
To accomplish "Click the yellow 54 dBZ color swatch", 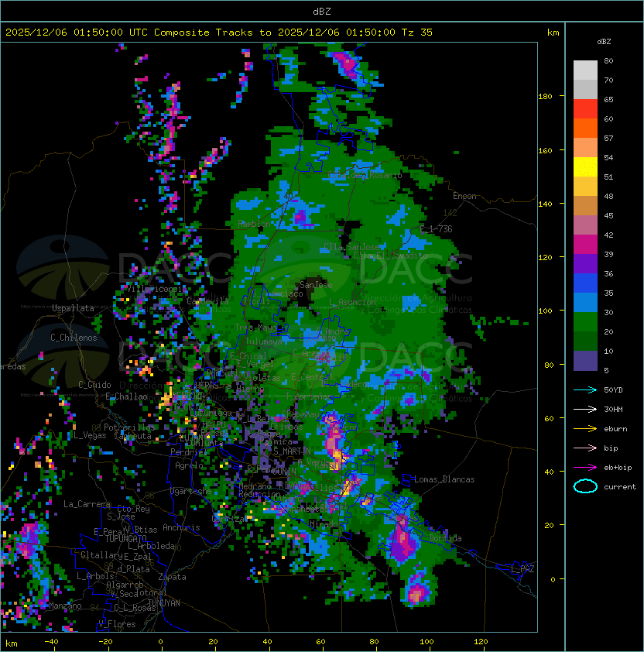I will pos(585,167).
